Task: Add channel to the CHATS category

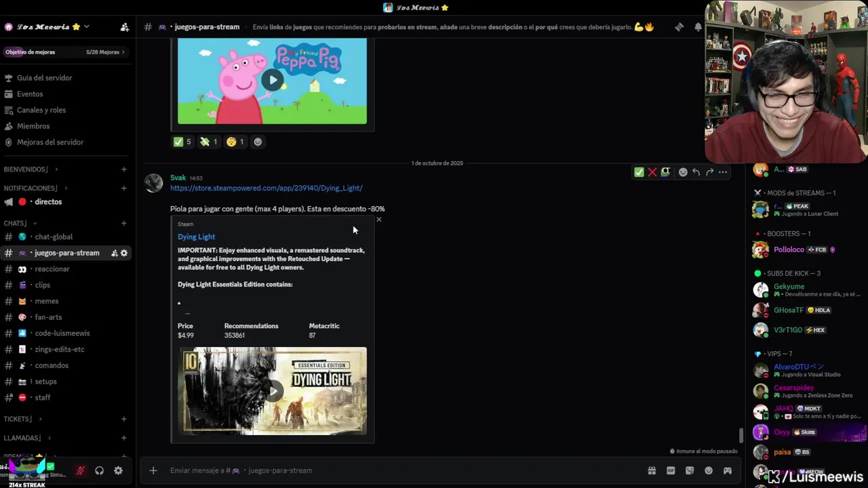Action: pyautogui.click(x=124, y=223)
